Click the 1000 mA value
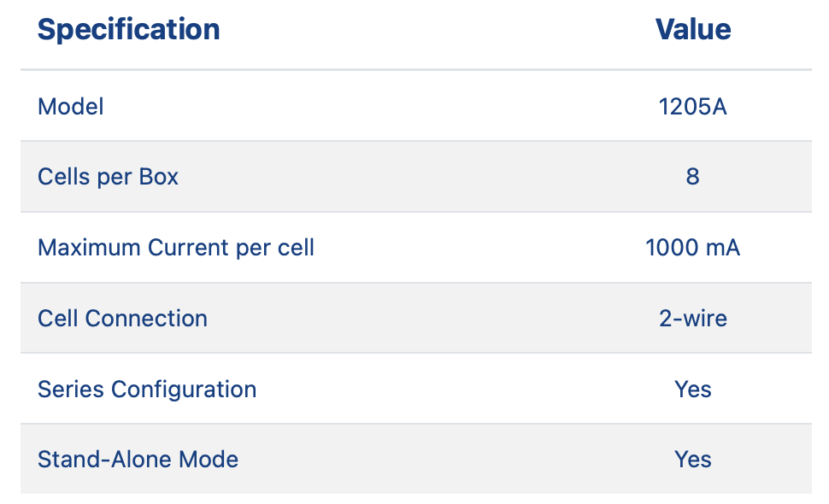 coord(692,247)
